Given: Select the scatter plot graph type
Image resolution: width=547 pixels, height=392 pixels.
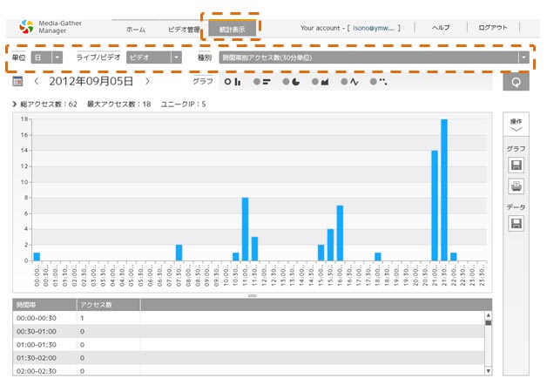Looking at the screenshot, I should 379,82.
